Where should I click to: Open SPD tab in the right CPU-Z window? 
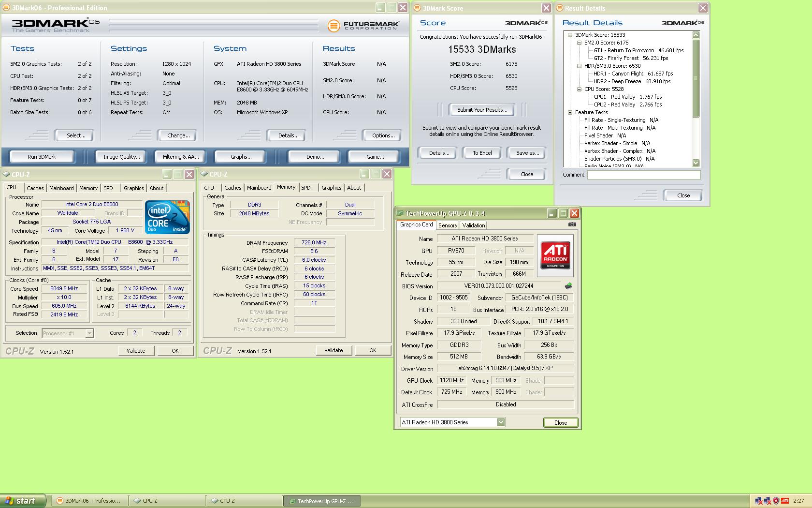pyautogui.click(x=306, y=188)
